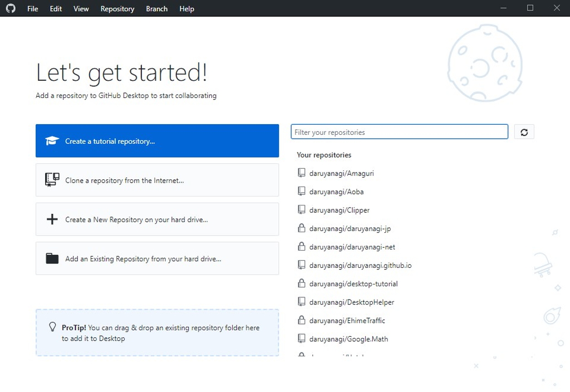Click the lightbulb icon in the ProTip box
The height and width of the screenshot is (392, 570).
tap(52, 327)
